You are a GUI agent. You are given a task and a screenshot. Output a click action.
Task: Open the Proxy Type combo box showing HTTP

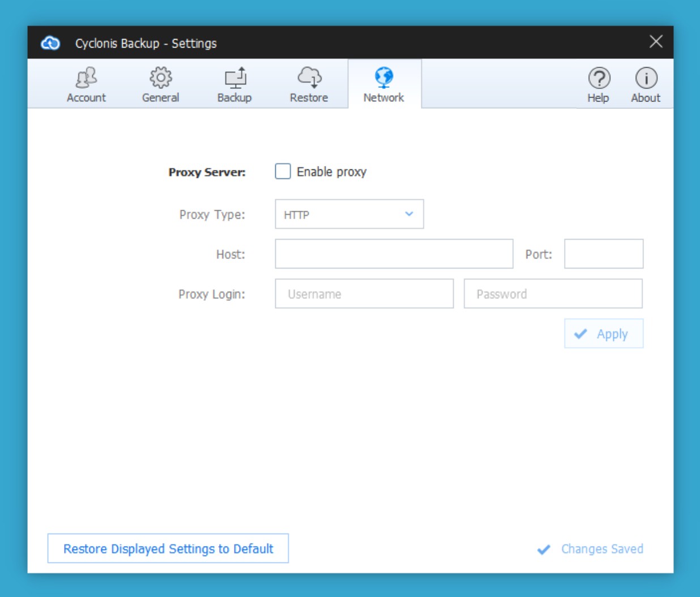[340, 215]
